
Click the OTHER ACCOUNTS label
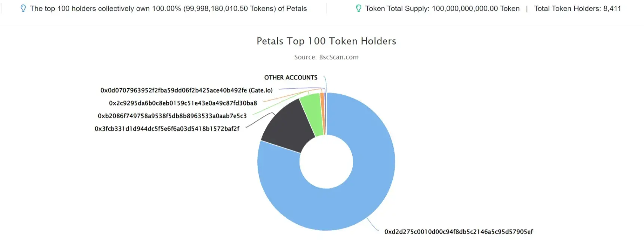(x=291, y=78)
